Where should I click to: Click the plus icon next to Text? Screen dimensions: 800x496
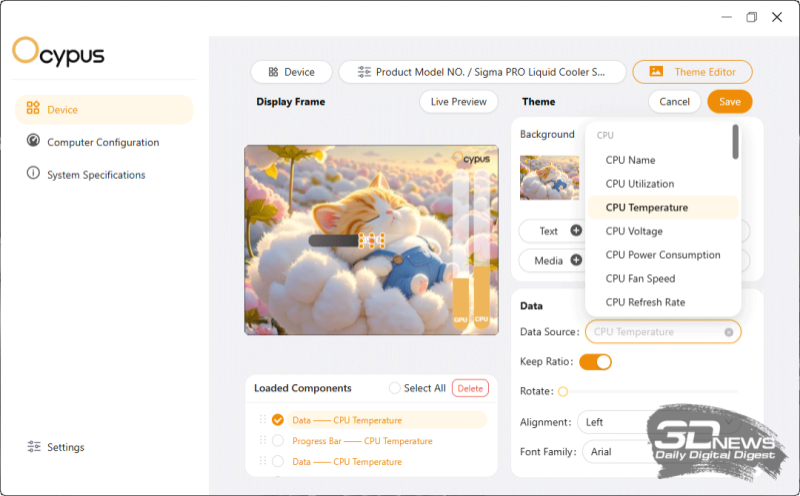click(576, 231)
